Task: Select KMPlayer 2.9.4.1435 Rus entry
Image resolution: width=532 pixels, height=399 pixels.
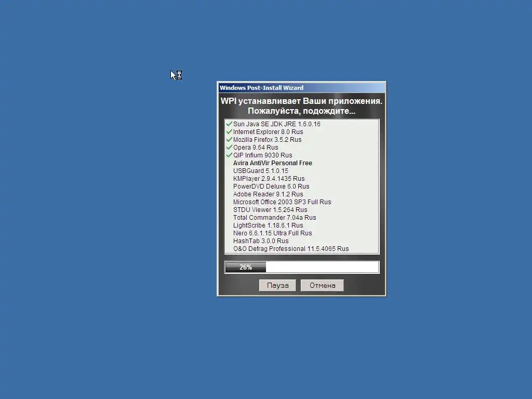Action: [269, 179]
